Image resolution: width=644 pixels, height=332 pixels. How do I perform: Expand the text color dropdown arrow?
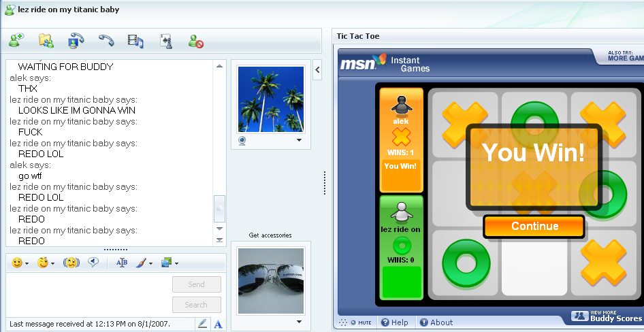click(150, 264)
